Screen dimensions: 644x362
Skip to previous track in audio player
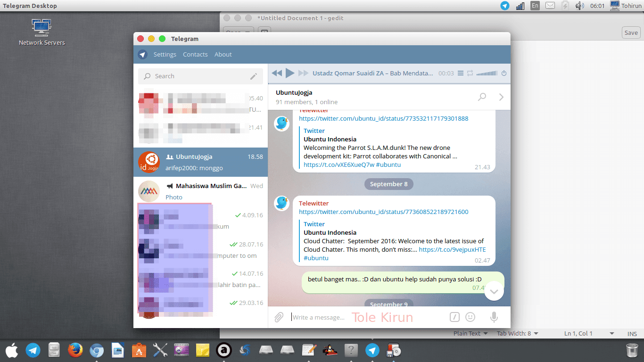(x=277, y=73)
